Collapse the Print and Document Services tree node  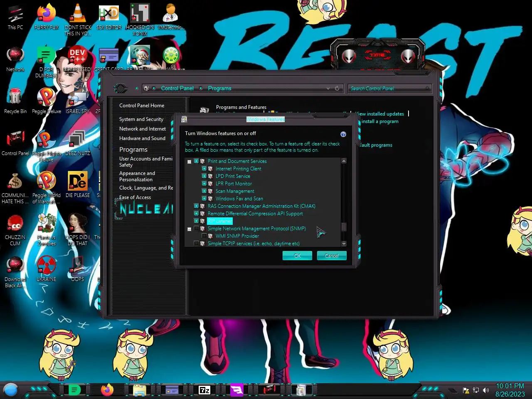[190, 162]
